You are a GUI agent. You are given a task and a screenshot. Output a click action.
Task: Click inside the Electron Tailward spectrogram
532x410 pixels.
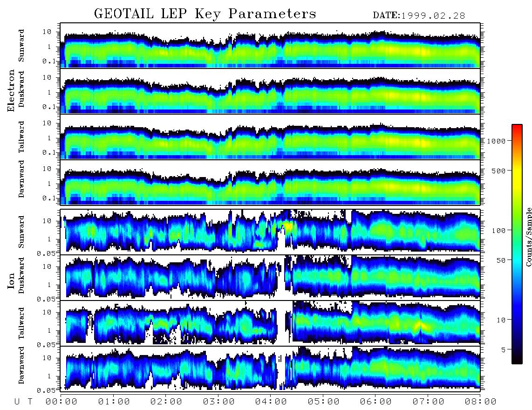pos(270,137)
